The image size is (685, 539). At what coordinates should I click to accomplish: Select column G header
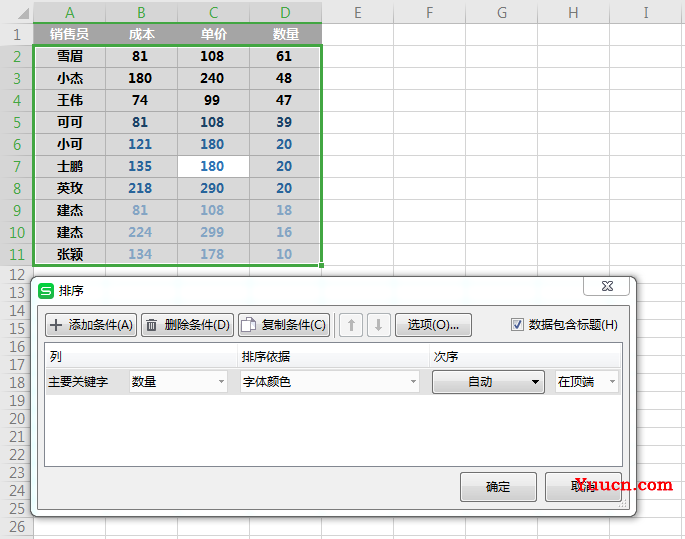pos(502,13)
